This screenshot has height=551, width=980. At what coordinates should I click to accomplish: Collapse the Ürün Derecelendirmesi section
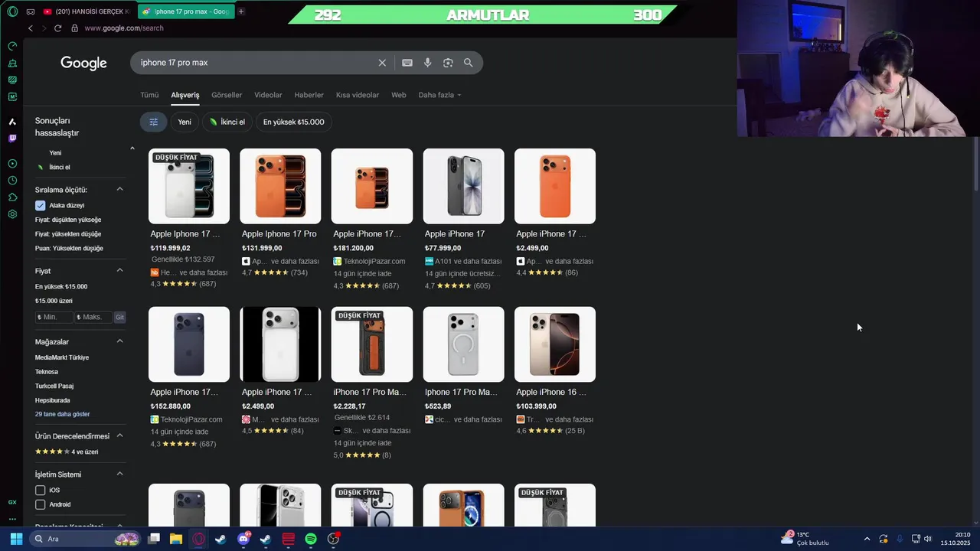tap(119, 435)
